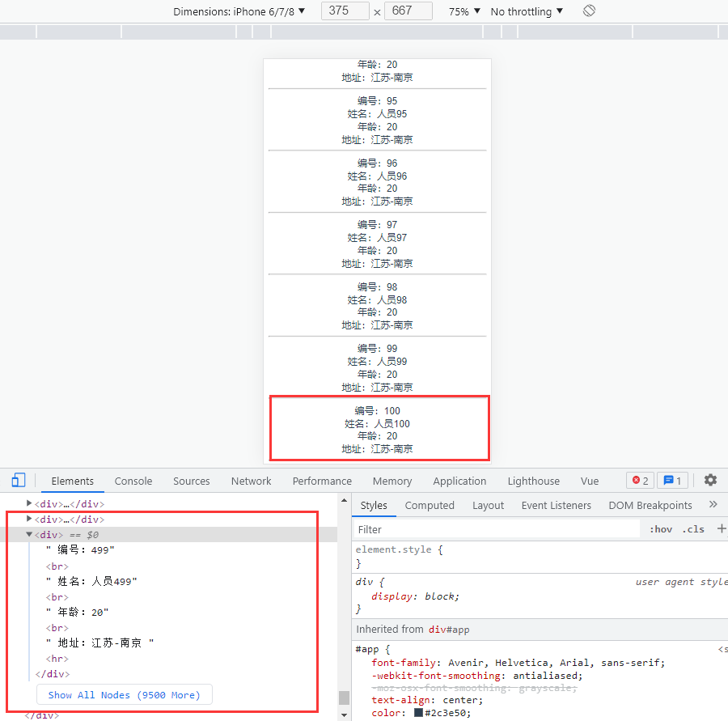
Task: Open the Computed styles tab
Action: [x=430, y=505]
